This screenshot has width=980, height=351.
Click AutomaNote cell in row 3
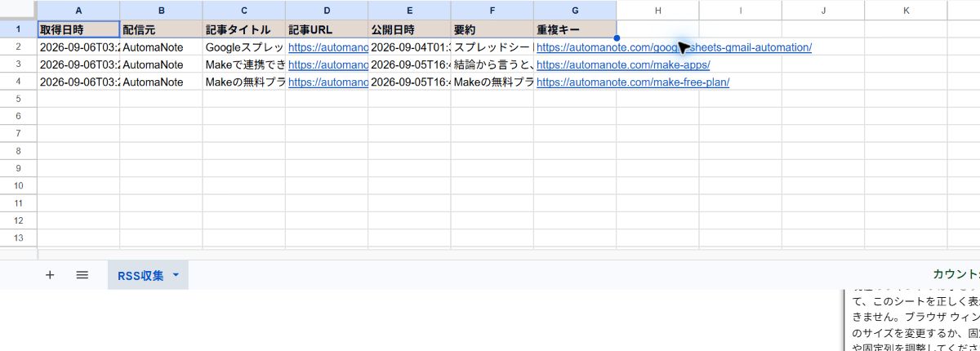[x=162, y=64]
